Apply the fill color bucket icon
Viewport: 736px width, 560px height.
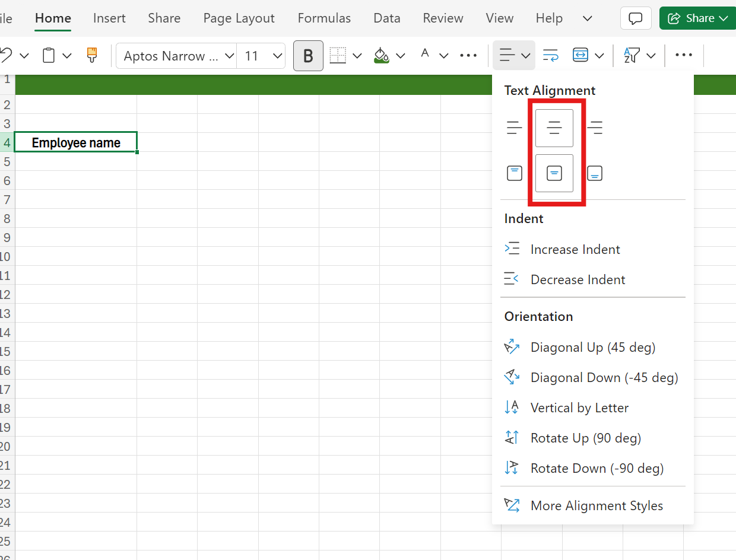click(x=381, y=56)
